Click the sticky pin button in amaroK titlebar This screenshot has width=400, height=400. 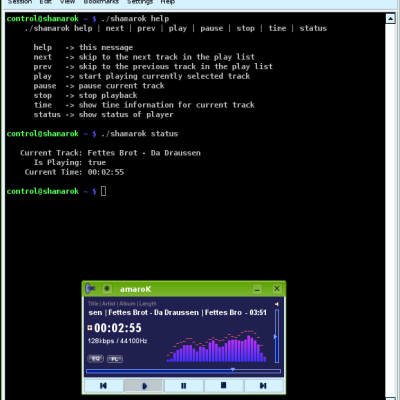(x=107, y=289)
